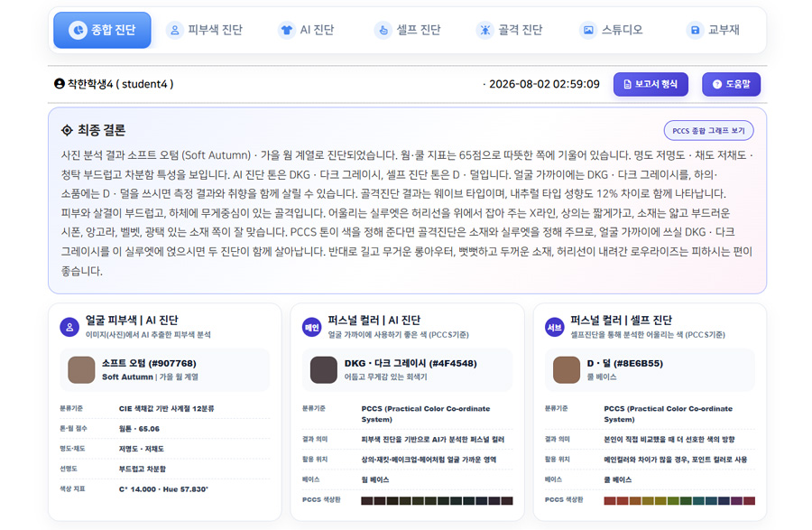The image size is (812, 530).
Task: Click 어둡고 무게감 있는 회색기 description
Action: tap(386, 377)
